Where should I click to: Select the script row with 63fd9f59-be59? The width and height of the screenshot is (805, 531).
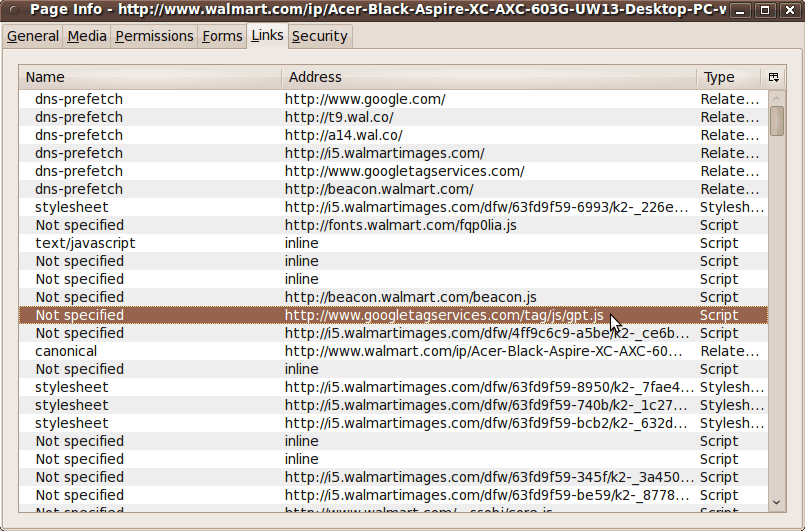pyautogui.click(x=393, y=495)
